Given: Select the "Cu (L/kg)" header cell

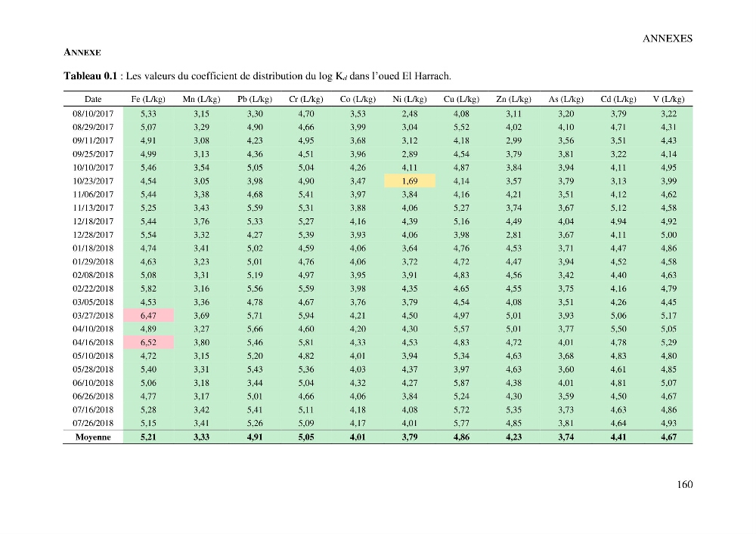Looking at the screenshot, I should coord(461,99).
